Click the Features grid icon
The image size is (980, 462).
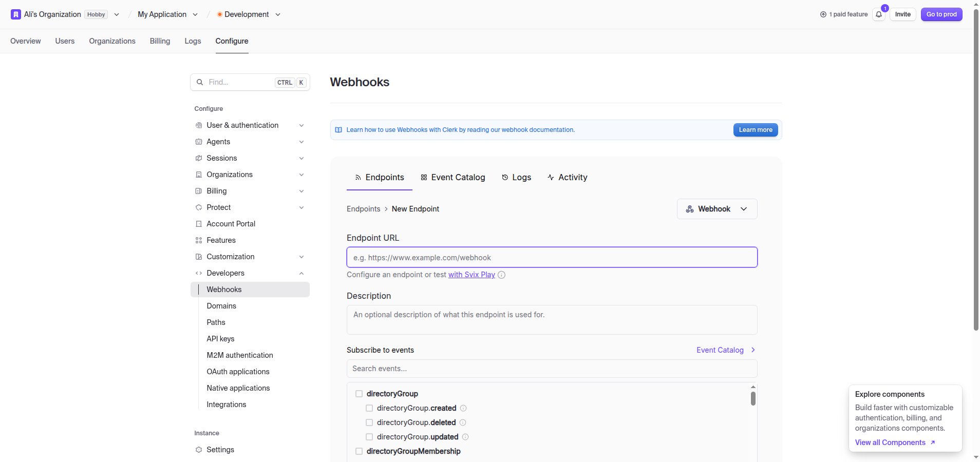[x=199, y=240]
